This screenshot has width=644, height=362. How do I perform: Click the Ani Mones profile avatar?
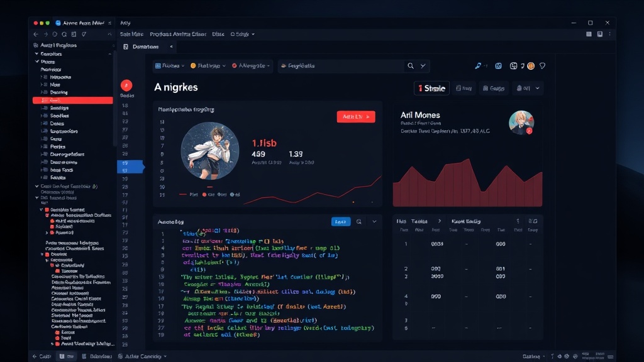point(521,123)
